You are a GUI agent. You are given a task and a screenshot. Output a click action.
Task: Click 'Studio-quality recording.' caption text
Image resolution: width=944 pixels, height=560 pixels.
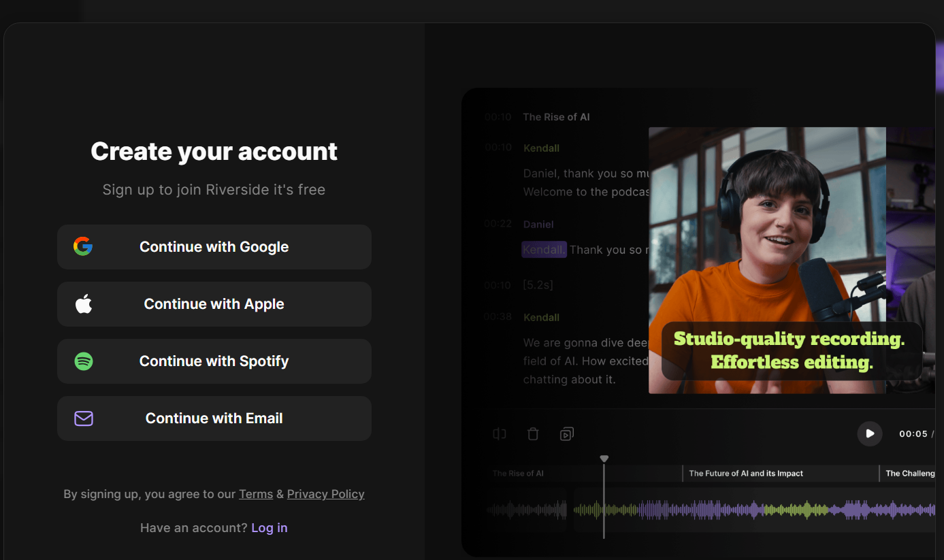point(789,339)
